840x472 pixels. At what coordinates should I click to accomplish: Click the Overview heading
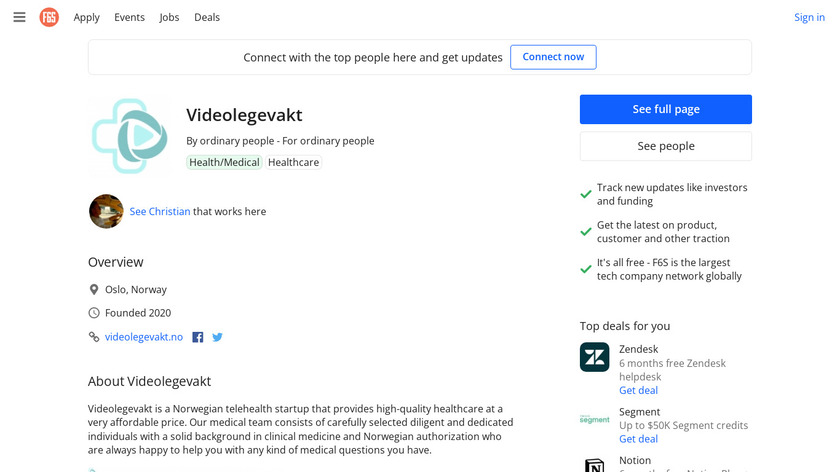coord(116,262)
